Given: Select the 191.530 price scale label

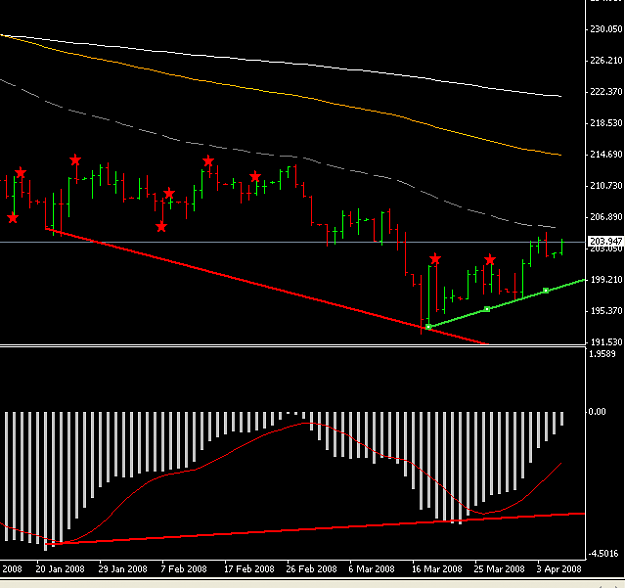Looking at the screenshot, I should (x=606, y=342).
